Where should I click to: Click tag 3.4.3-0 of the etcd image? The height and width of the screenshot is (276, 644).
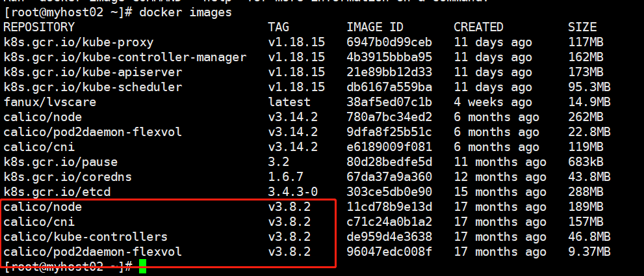[x=293, y=191]
